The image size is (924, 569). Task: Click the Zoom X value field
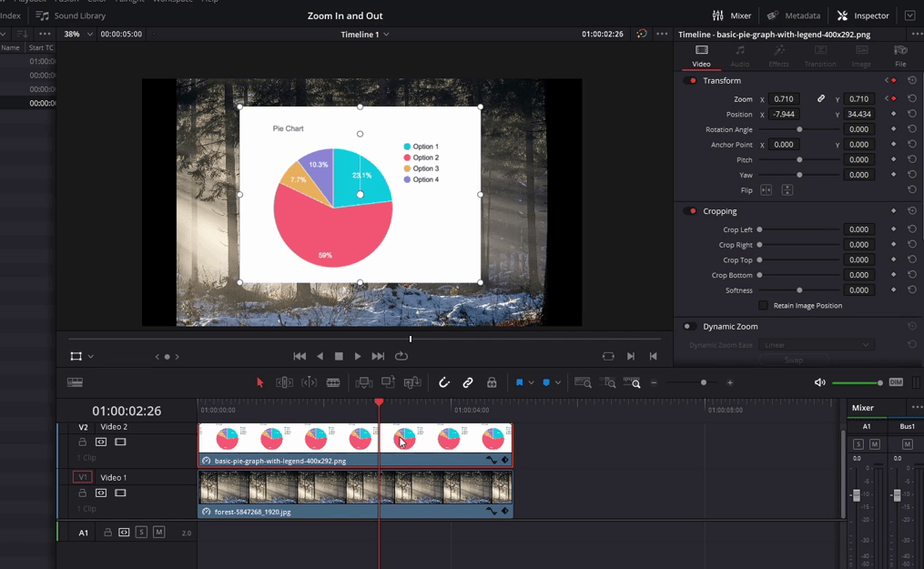click(784, 99)
